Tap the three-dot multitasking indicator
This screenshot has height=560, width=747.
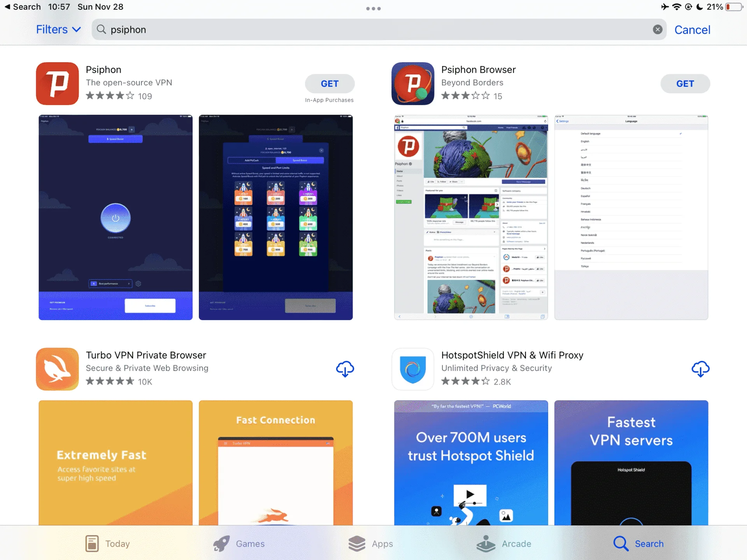(x=373, y=9)
